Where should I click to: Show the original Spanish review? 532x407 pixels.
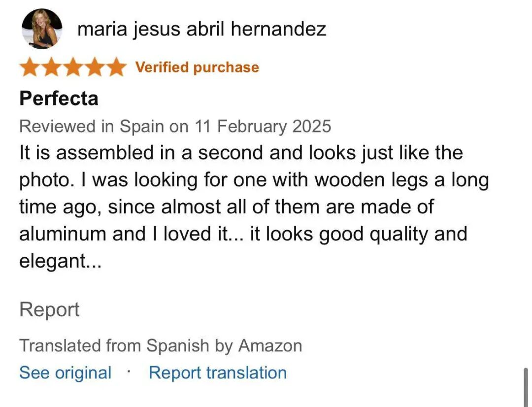tap(65, 373)
